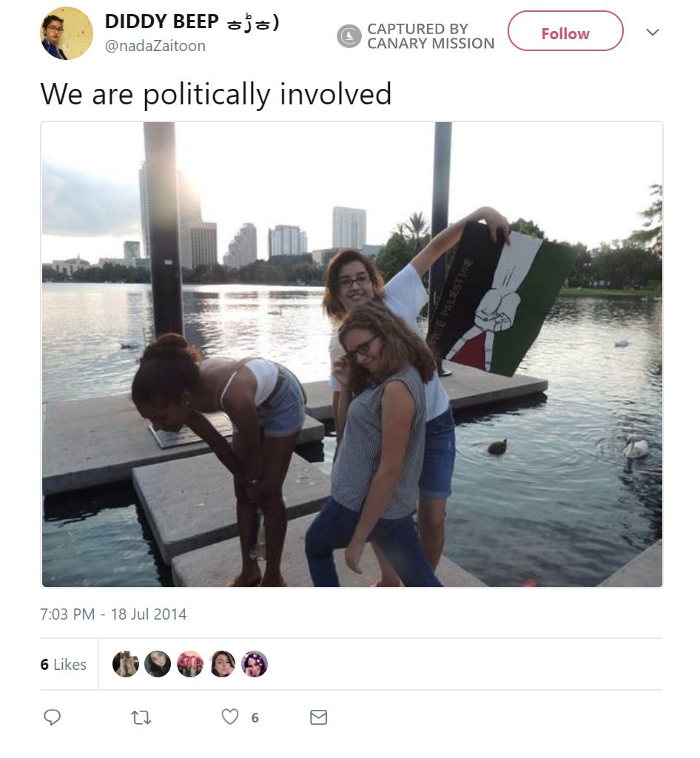This screenshot has height=758, width=700.
Task: Open the first liker's avatar in the likes row
Action: pyautogui.click(x=125, y=664)
